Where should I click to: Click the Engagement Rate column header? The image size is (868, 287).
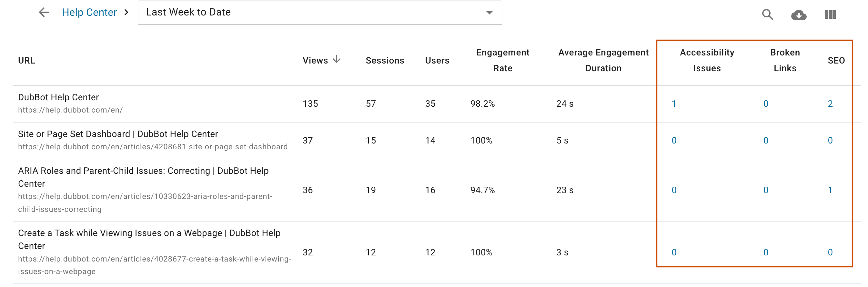point(502,60)
